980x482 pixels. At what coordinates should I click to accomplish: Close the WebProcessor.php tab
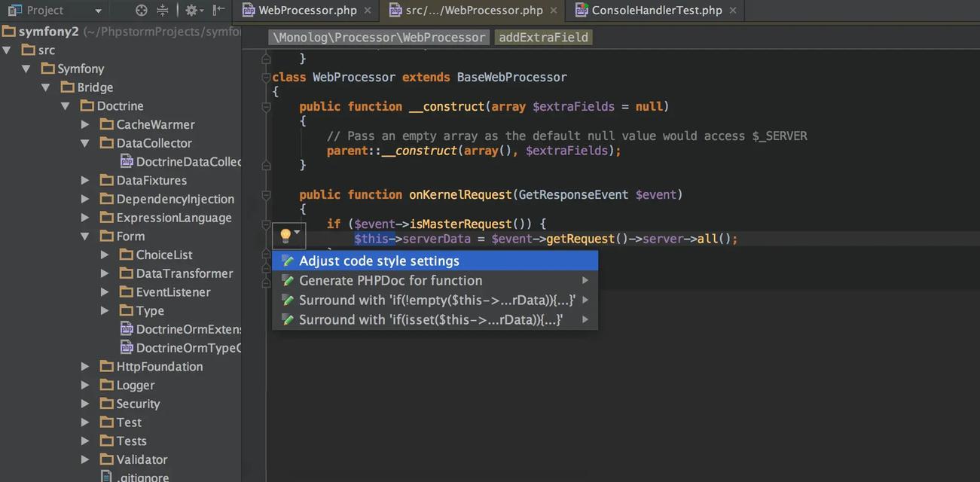tap(367, 11)
